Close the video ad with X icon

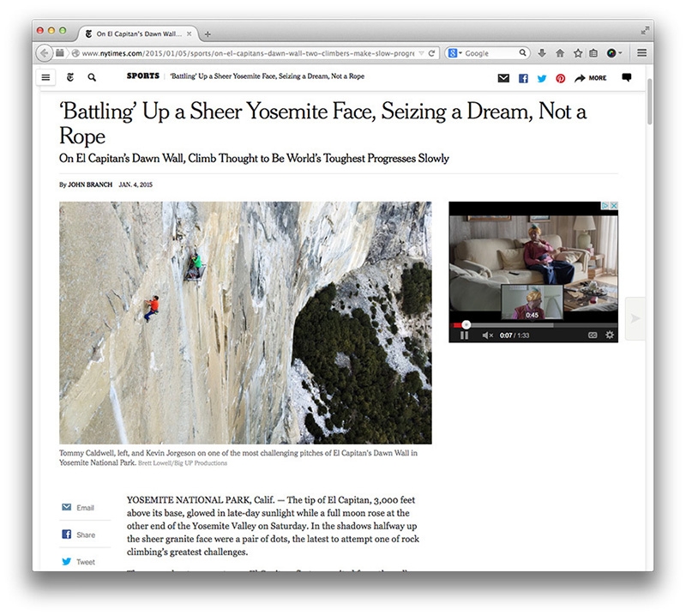(x=614, y=205)
